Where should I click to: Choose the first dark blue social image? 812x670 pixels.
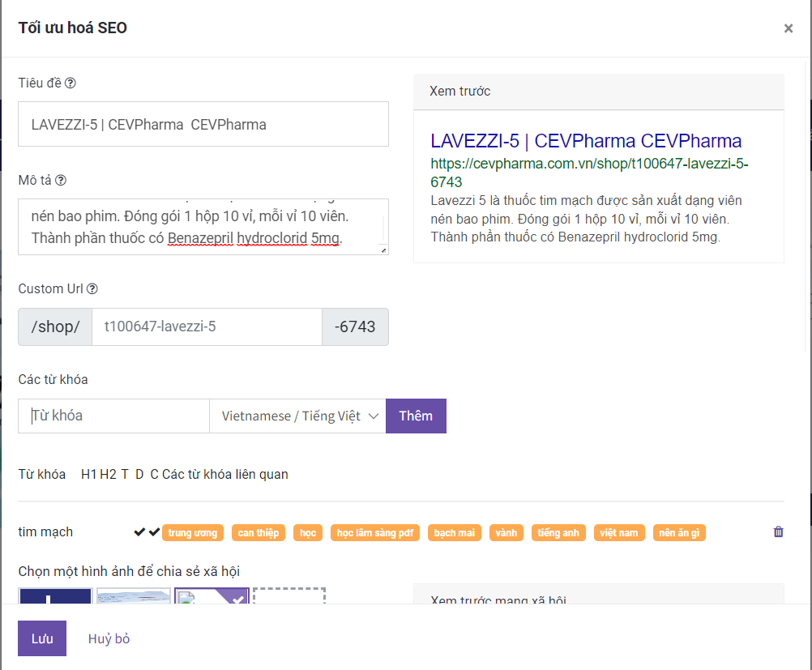tap(54, 596)
